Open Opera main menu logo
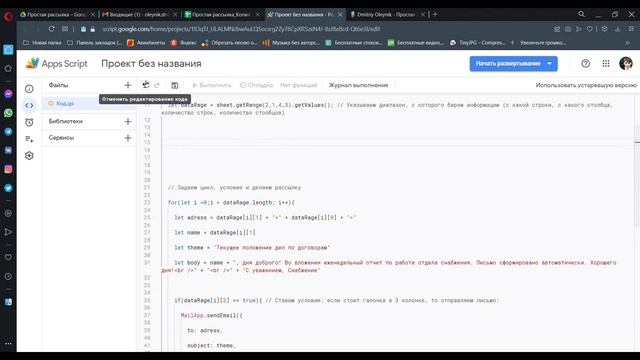The image size is (640, 360). 8,16
